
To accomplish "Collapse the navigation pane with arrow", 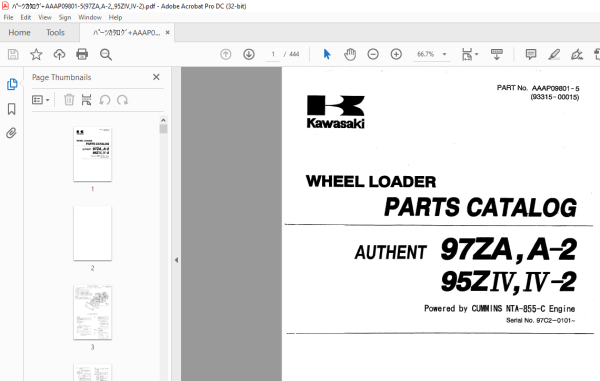I will coord(176,260).
